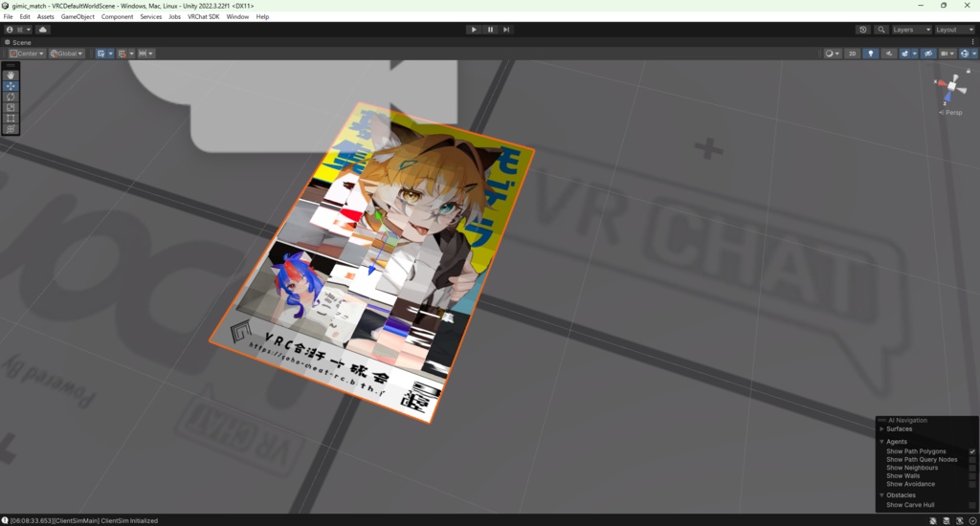Screen dimensions: 980x526
Task: Expand the Surfaces section
Action: 881,429
